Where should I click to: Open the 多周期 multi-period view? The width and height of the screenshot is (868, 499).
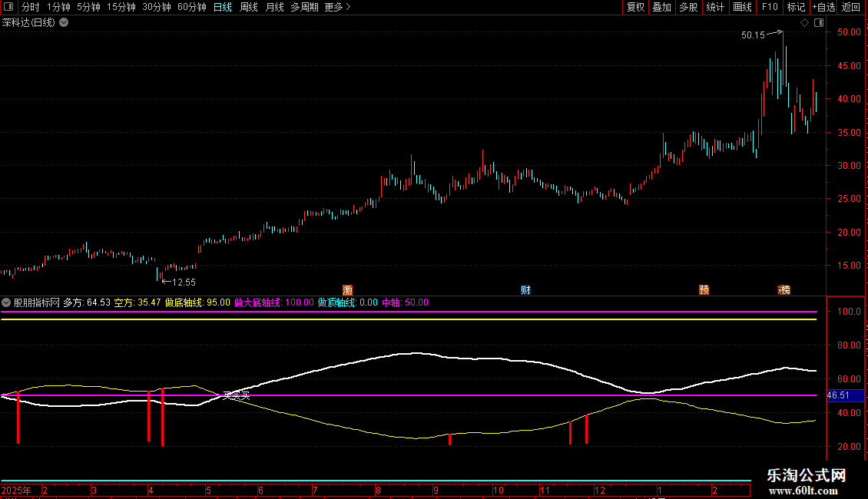coord(304,7)
